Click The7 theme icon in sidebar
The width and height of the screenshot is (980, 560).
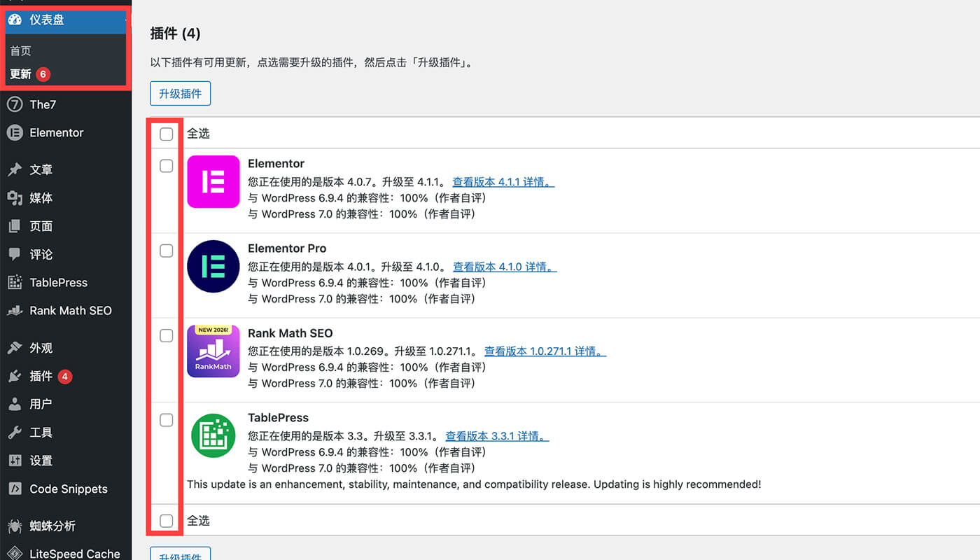(x=15, y=104)
